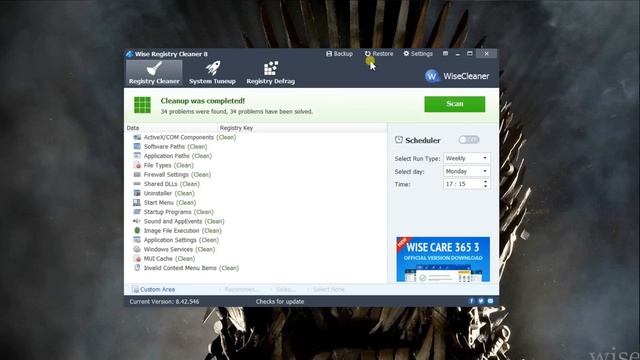Open the Twitter icon in status bar
Screen dimensions: 640x360
pos(481,301)
